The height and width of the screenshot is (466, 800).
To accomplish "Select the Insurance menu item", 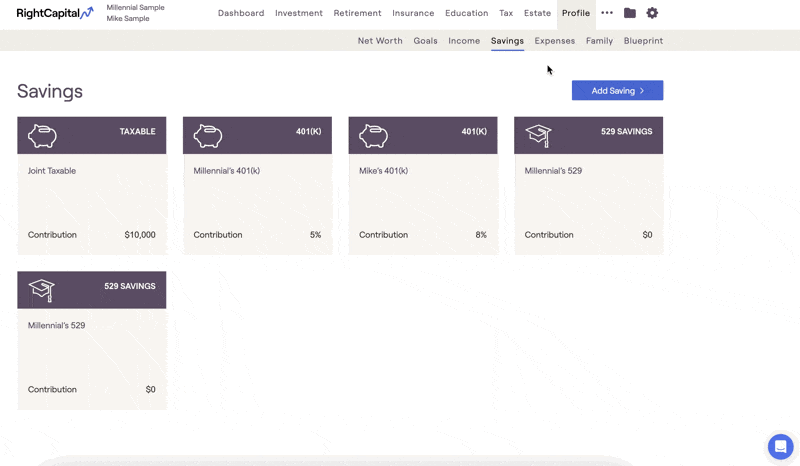I will click(413, 13).
